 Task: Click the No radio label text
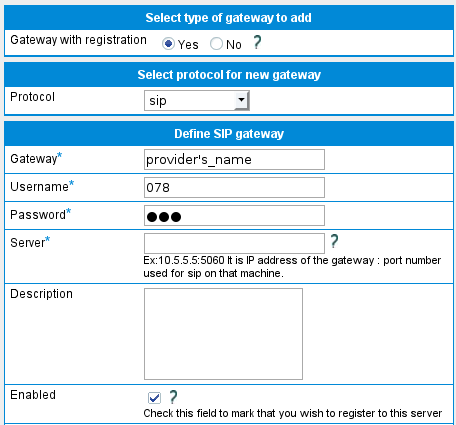[x=234, y=45]
